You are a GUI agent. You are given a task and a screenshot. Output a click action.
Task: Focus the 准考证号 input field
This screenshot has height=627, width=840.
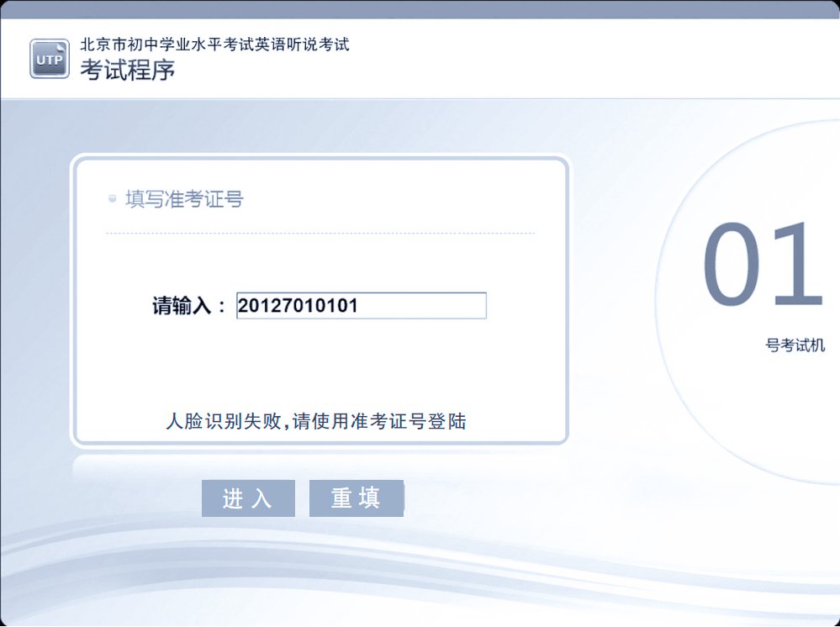[361, 306]
